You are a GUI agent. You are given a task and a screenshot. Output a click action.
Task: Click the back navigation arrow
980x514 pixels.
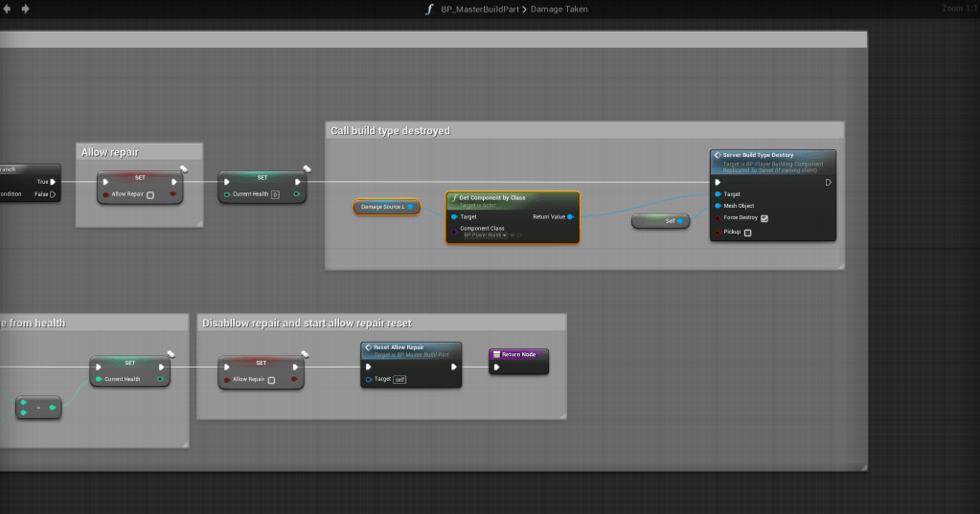(9, 9)
